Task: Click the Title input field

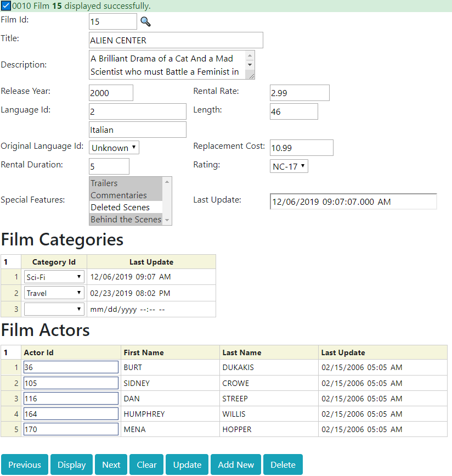Action: pos(176,40)
